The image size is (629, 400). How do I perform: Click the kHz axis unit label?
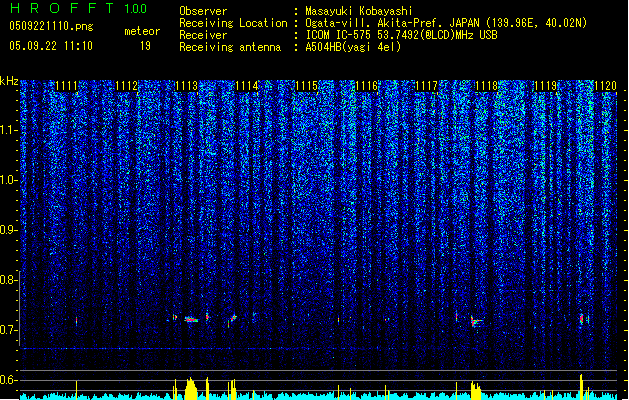point(9,81)
